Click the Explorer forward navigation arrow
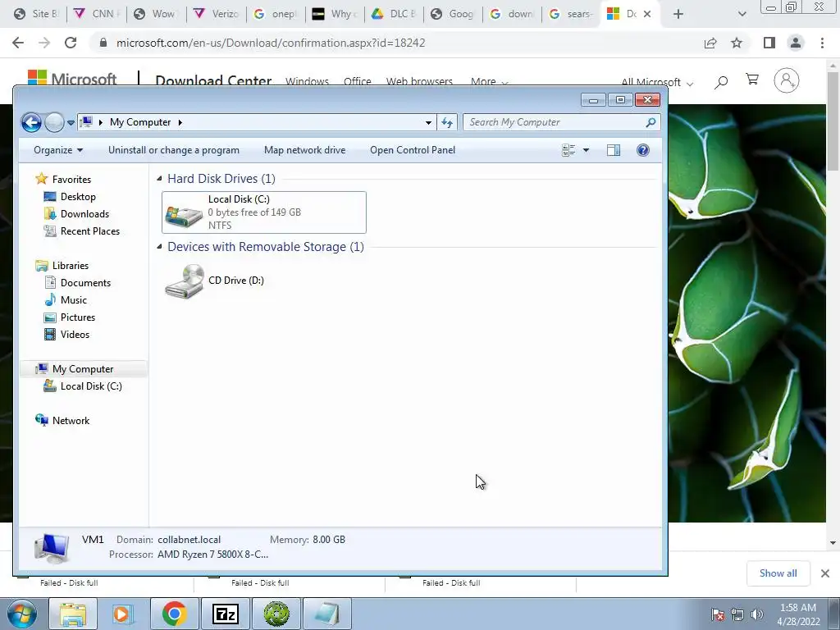 point(54,123)
